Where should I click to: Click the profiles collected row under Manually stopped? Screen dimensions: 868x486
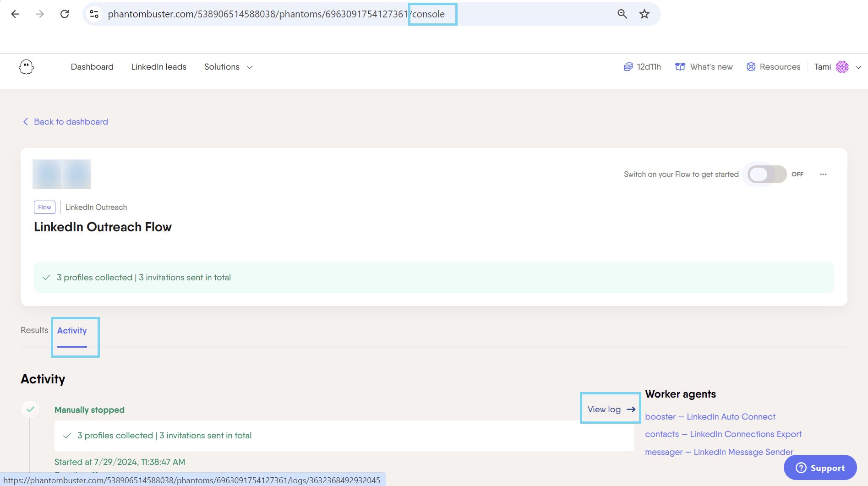point(344,436)
